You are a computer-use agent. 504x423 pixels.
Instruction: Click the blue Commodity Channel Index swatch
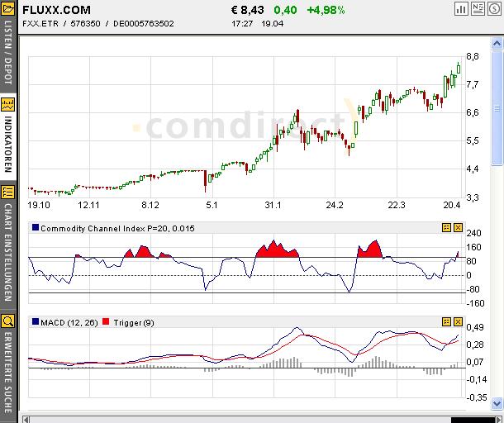(36, 227)
